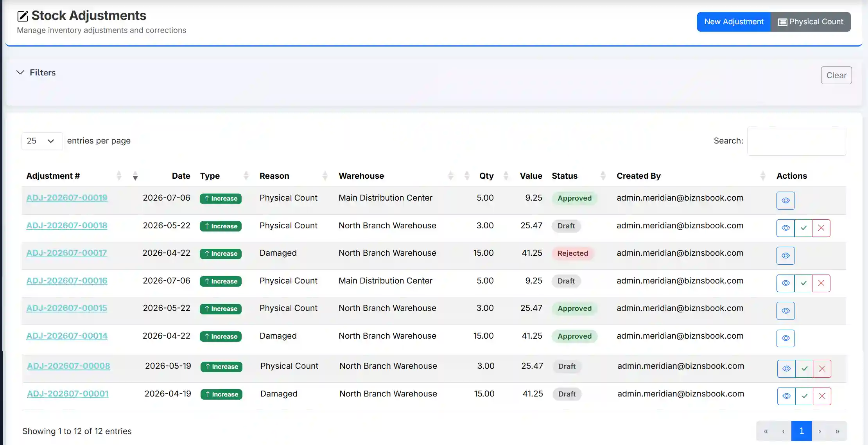Select page 1 in pagination
The width and height of the screenshot is (868, 445).
pos(802,431)
